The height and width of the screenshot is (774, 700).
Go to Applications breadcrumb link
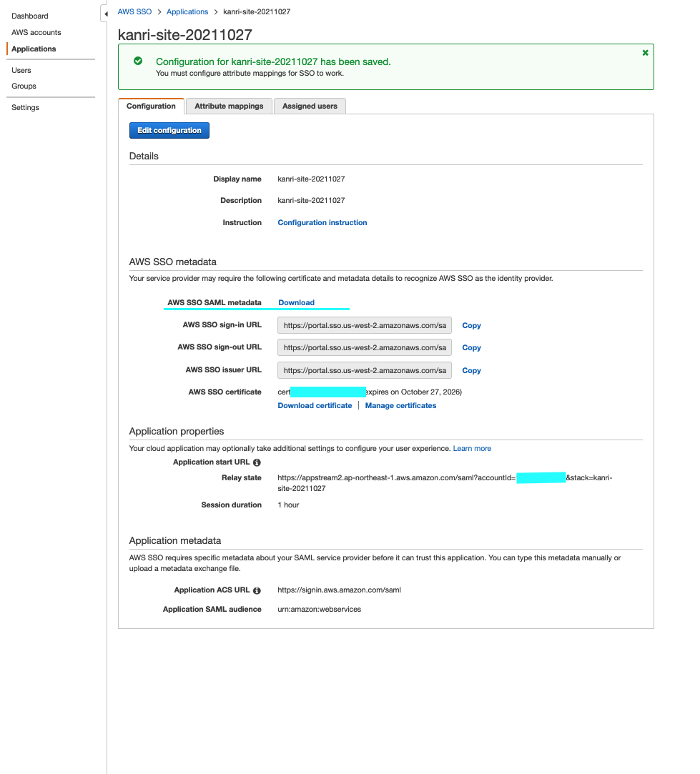[187, 11]
